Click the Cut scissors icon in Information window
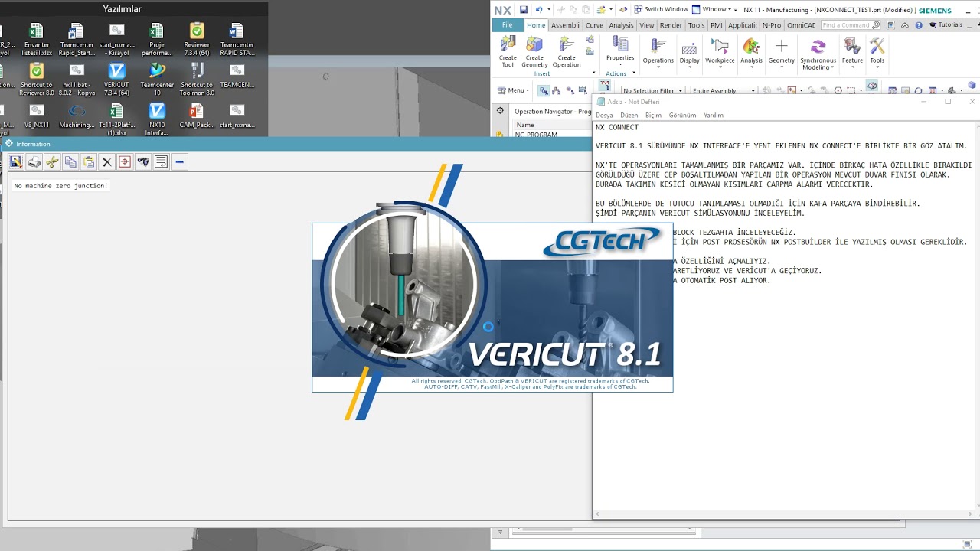980x551 pixels. tap(52, 161)
